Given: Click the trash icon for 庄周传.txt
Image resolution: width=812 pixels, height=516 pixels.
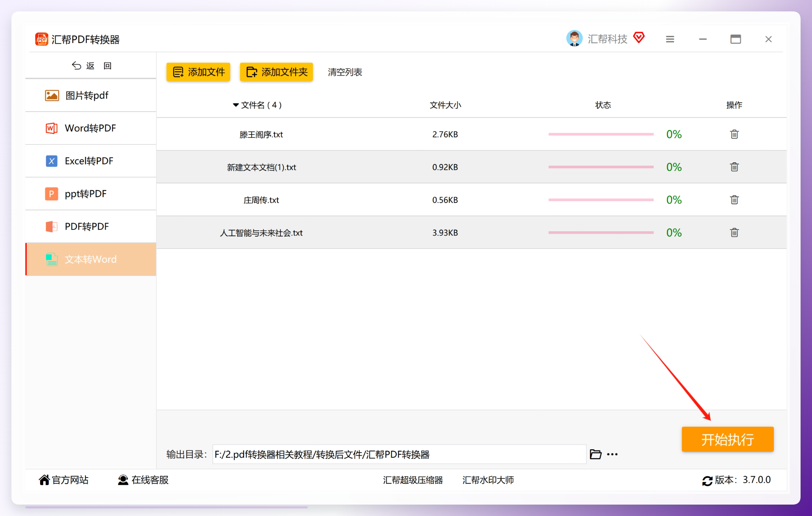Looking at the screenshot, I should coord(734,199).
